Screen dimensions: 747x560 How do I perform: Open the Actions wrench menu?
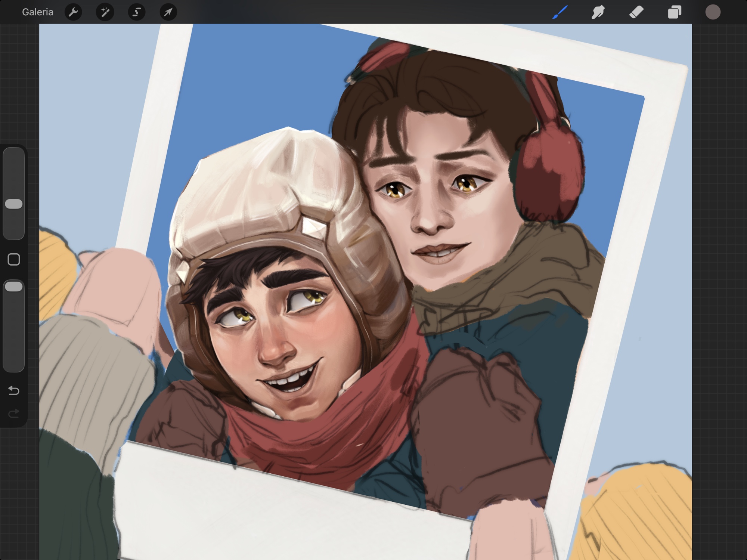(73, 12)
